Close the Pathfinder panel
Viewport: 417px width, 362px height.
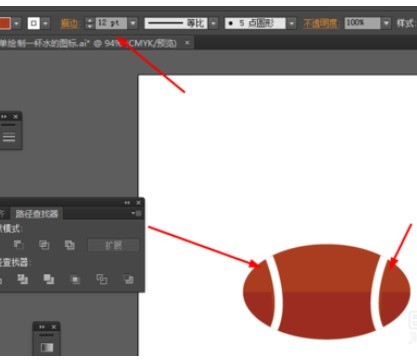tap(138, 203)
